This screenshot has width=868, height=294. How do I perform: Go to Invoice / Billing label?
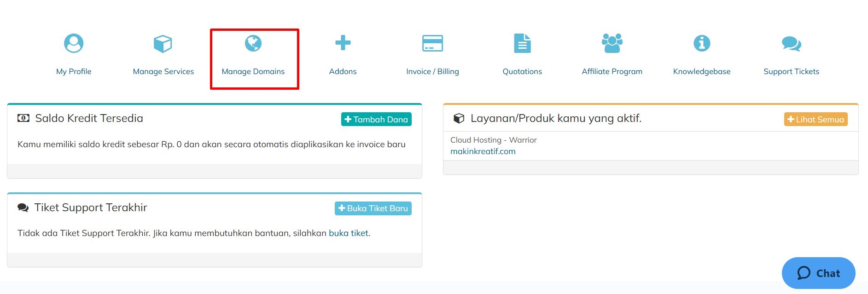pyautogui.click(x=432, y=71)
